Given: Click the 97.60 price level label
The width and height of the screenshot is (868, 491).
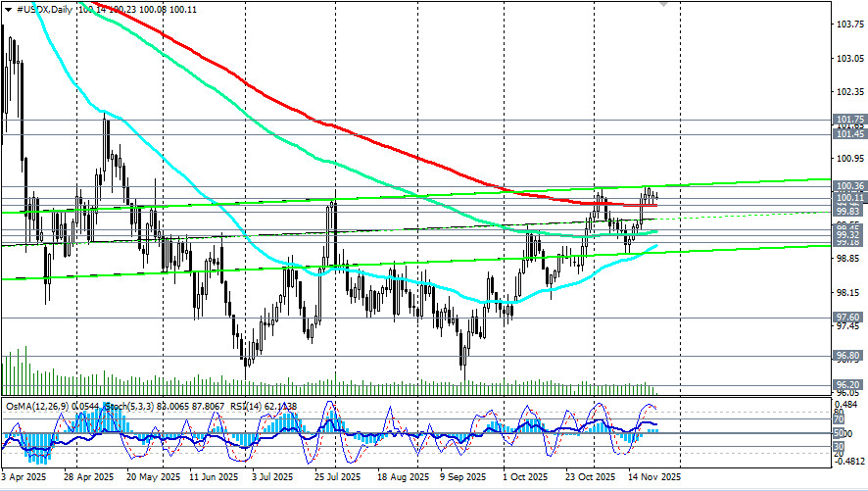Looking at the screenshot, I should (850, 318).
